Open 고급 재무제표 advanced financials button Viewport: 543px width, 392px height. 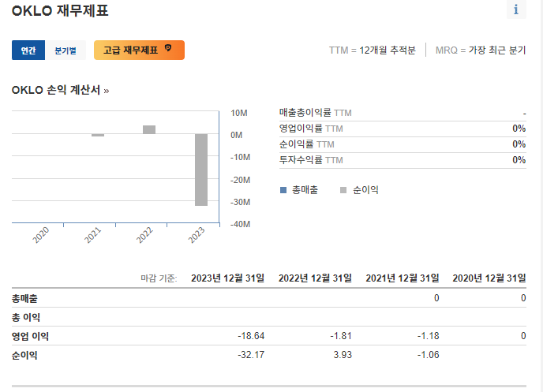pyautogui.click(x=139, y=50)
